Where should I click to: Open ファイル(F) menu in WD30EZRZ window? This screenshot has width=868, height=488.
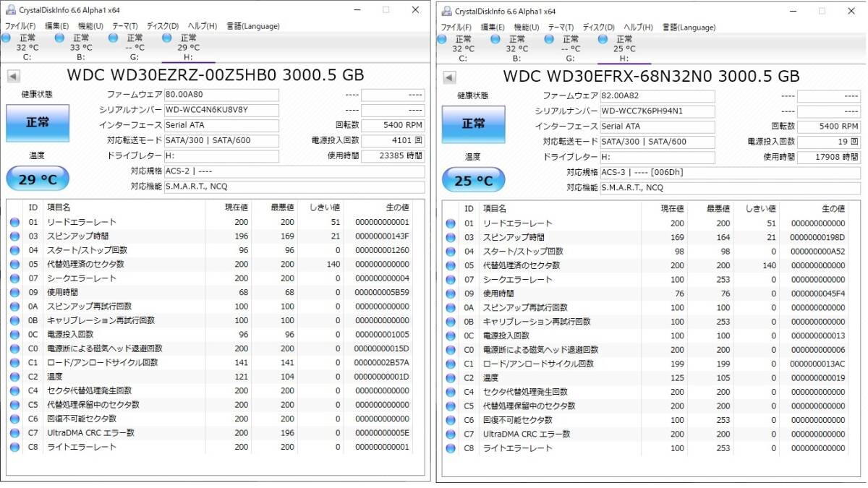tap(21, 27)
